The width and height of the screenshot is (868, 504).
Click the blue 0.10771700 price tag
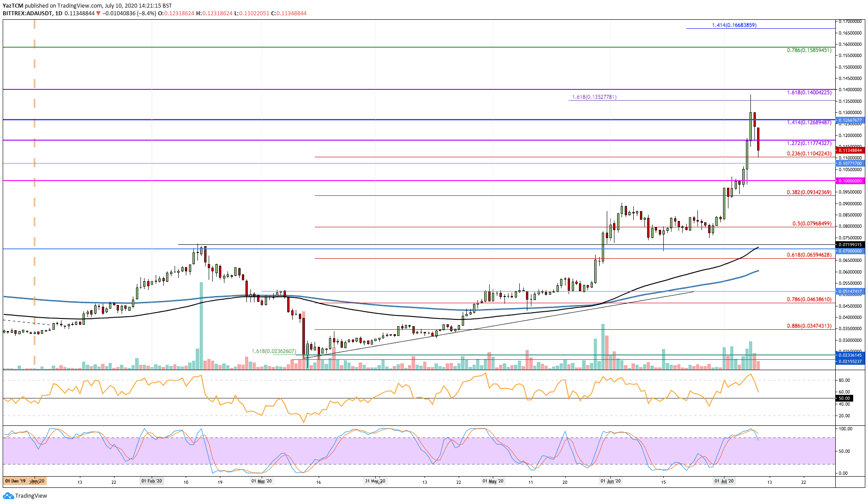pyautogui.click(x=850, y=164)
